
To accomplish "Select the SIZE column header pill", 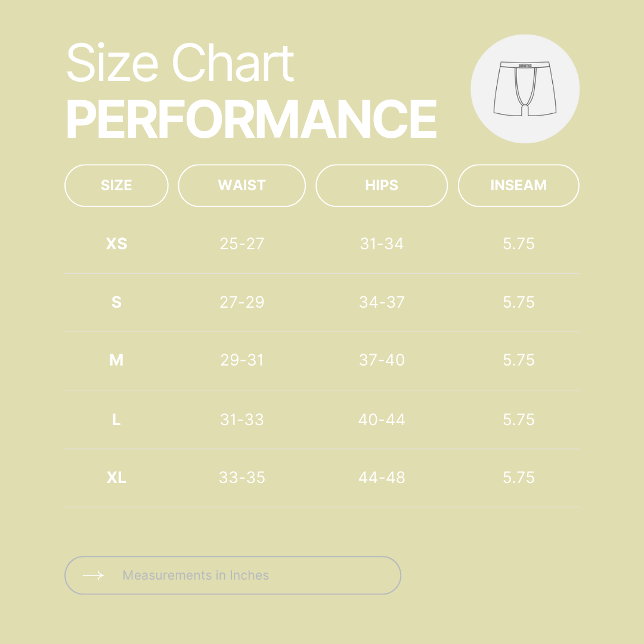I will point(116,185).
